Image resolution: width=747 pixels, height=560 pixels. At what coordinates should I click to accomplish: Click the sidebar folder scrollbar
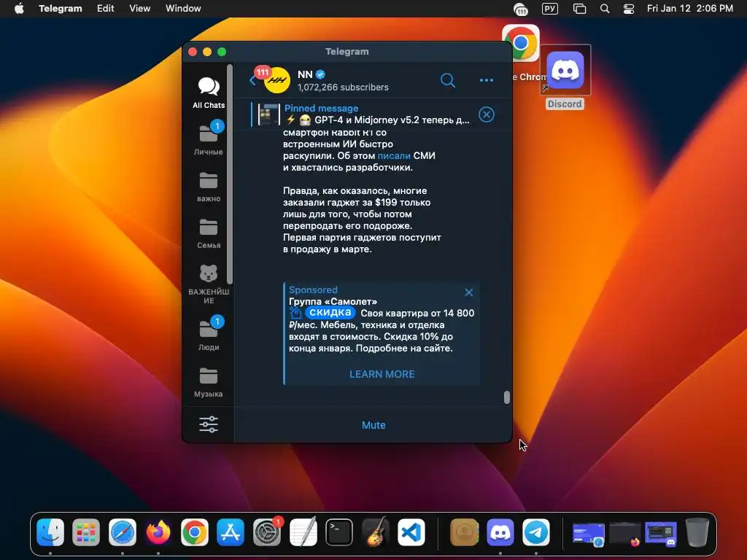tap(230, 174)
